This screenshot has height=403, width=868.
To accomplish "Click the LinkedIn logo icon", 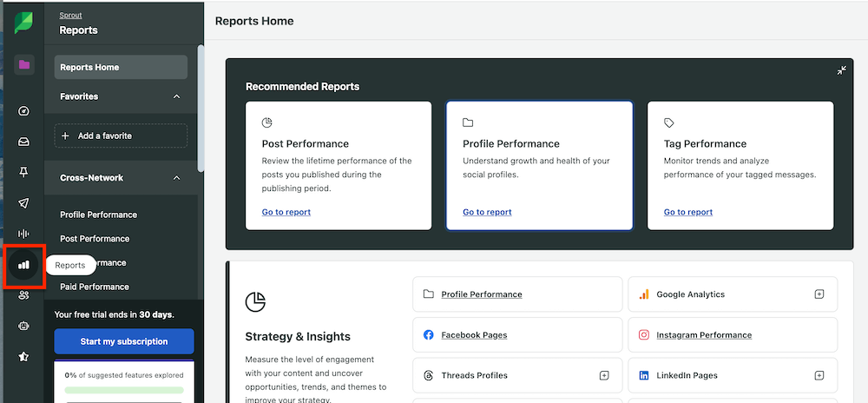I will click(x=644, y=375).
